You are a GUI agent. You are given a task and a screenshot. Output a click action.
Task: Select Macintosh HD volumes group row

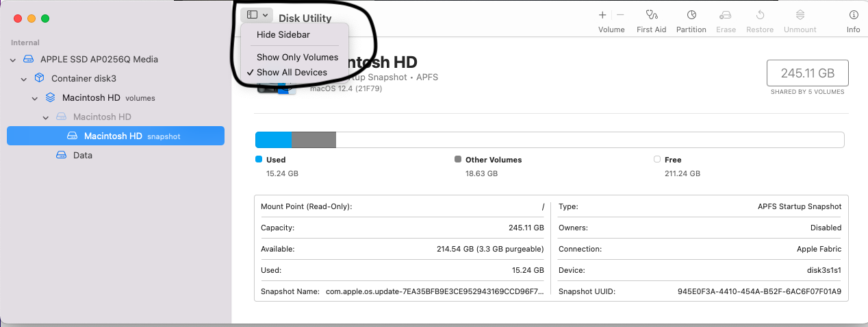tap(116, 98)
